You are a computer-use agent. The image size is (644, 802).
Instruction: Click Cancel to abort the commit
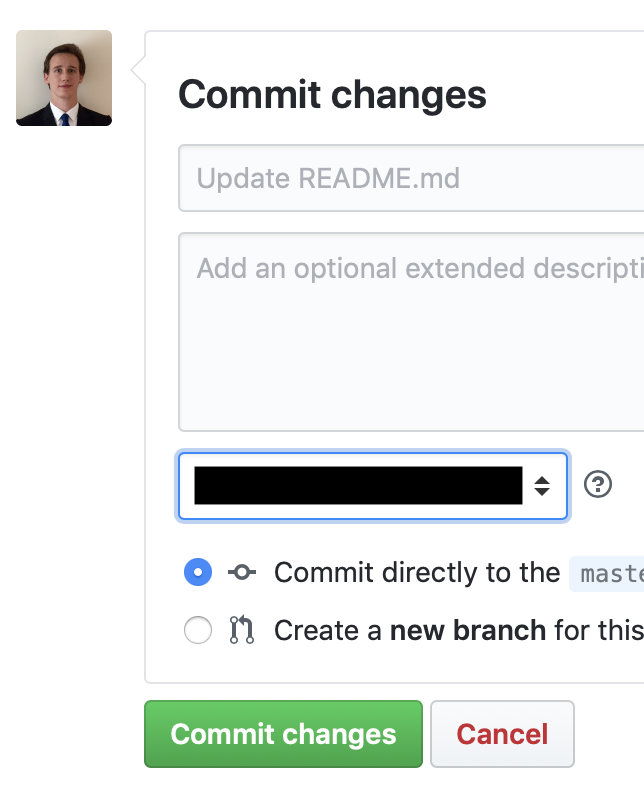502,734
